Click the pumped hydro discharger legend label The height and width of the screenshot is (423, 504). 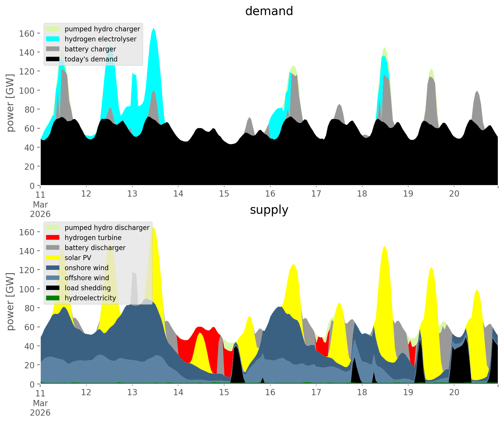tap(107, 228)
